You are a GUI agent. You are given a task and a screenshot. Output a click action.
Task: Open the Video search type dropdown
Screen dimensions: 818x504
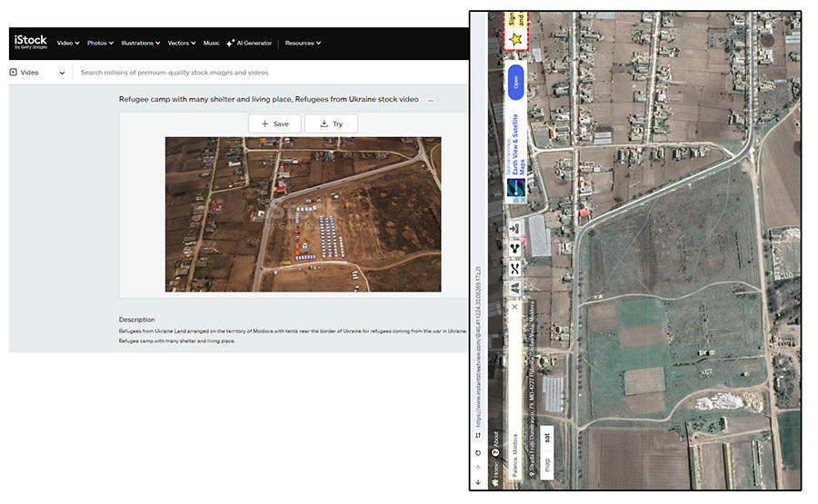coord(37,73)
